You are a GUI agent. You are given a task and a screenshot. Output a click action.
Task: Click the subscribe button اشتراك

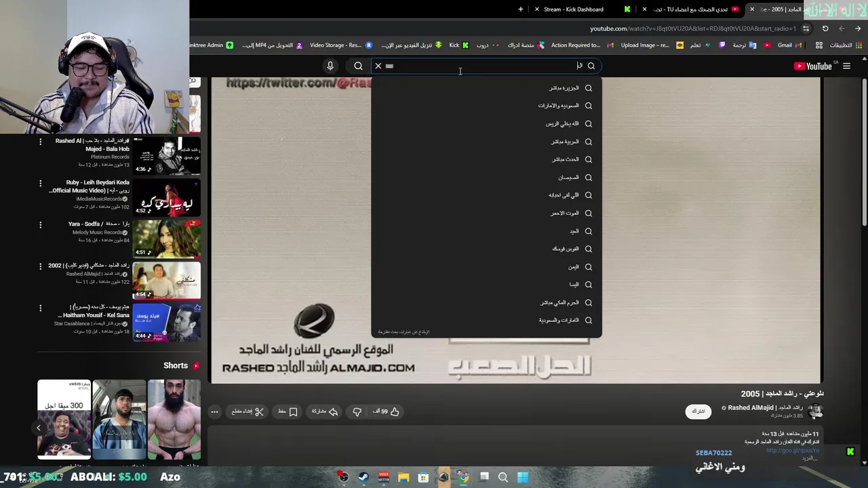[698, 411]
